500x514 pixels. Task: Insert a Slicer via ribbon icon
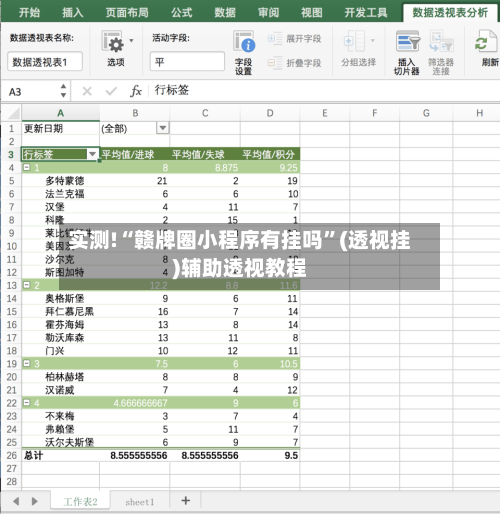(407, 41)
